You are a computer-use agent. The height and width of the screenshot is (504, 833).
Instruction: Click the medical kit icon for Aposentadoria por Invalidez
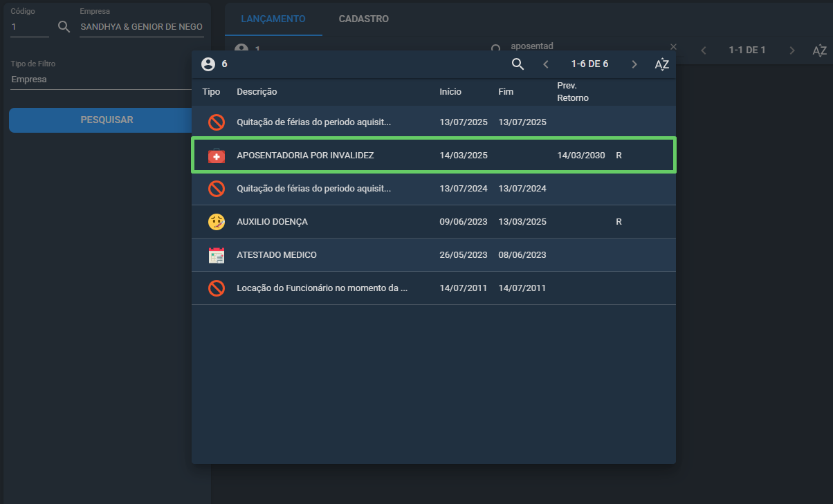tap(217, 156)
